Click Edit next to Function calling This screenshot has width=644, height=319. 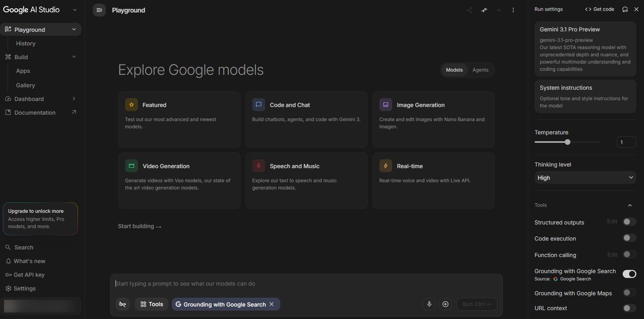click(612, 255)
